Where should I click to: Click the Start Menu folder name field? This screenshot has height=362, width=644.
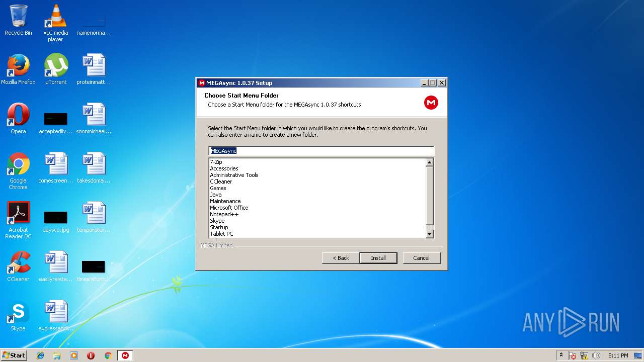321,151
